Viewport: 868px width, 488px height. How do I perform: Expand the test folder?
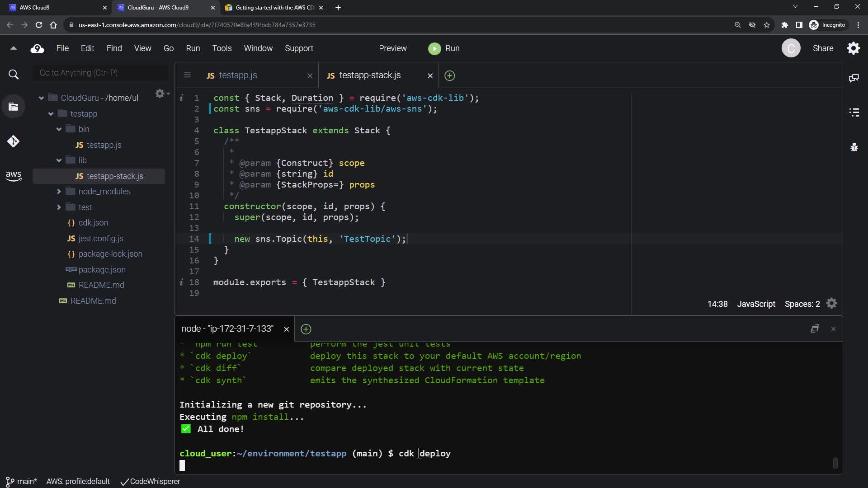(x=59, y=207)
